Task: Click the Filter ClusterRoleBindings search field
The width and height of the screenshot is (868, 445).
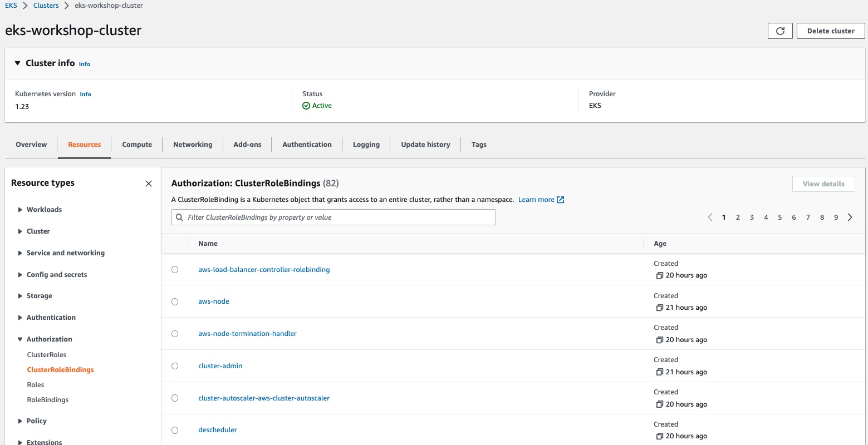Action: tap(334, 217)
